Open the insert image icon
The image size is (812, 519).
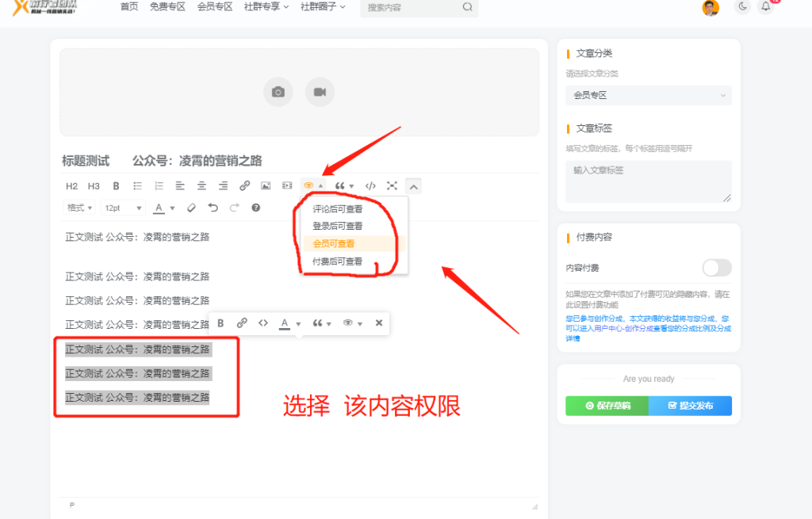pyautogui.click(x=265, y=185)
